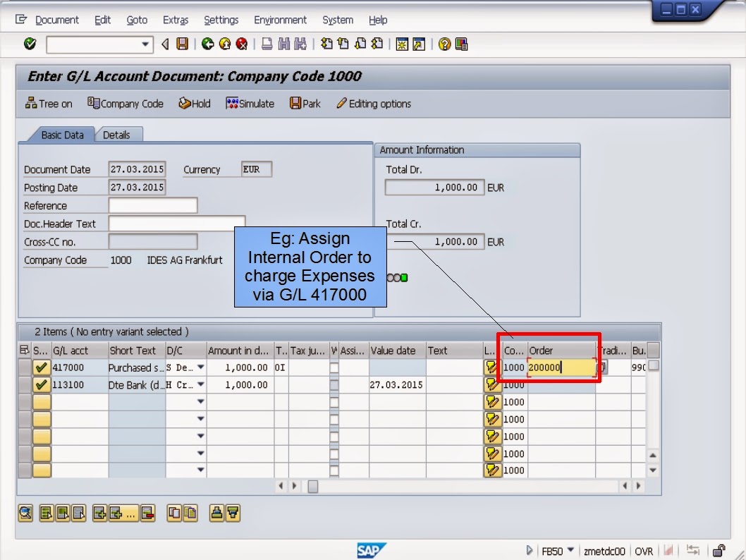The height and width of the screenshot is (560, 746).
Task: Open the D/C dropdown for the 417000 row
Action: tap(200, 367)
